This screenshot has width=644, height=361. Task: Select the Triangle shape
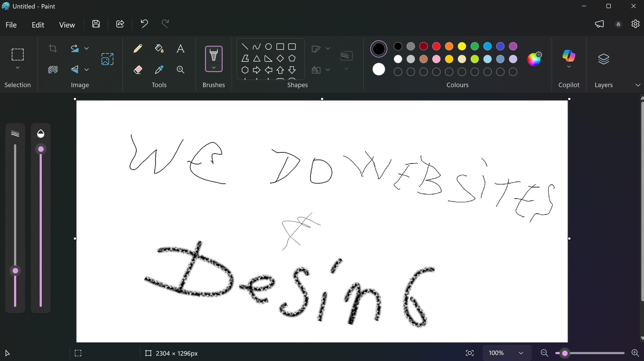coord(257,58)
